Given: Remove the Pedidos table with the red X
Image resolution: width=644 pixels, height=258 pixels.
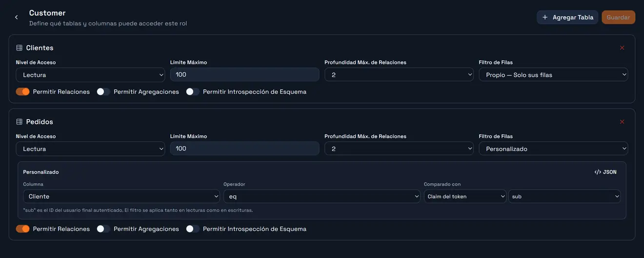Looking at the screenshot, I should (x=622, y=122).
